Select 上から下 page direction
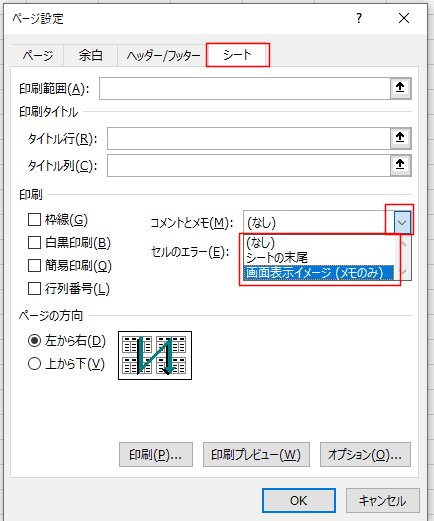The width and height of the screenshot is (434, 521). [x=34, y=364]
